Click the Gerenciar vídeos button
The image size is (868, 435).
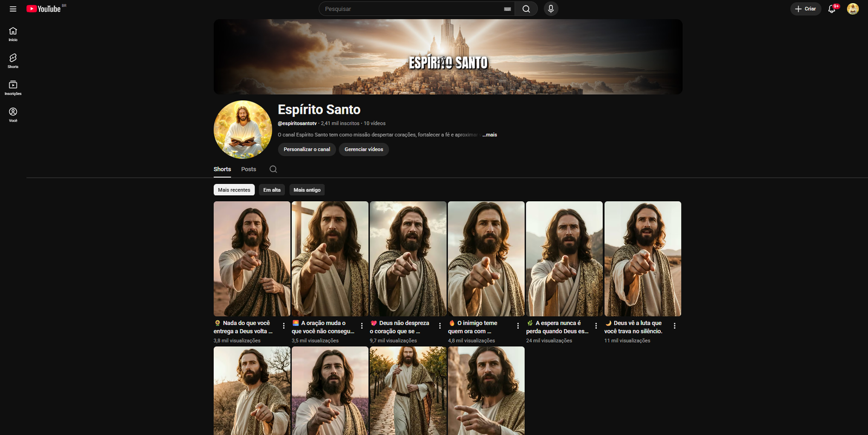coord(363,149)
